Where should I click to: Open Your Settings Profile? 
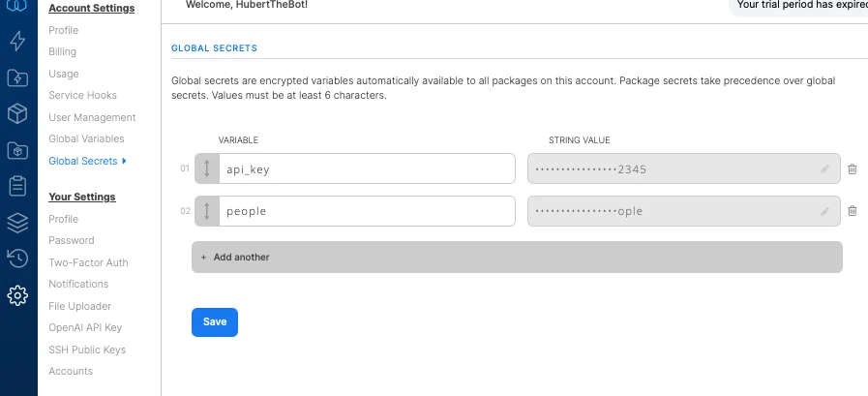tap(64, 220)
